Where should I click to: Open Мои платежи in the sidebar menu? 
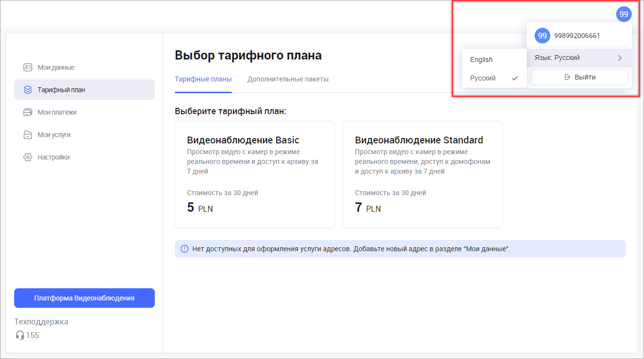(57, 112)
